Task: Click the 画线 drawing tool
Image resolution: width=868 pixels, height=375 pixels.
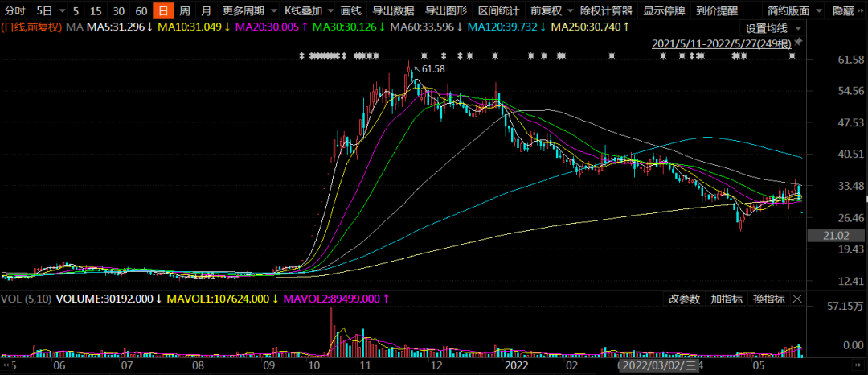Action: click(x=351, y=10)
